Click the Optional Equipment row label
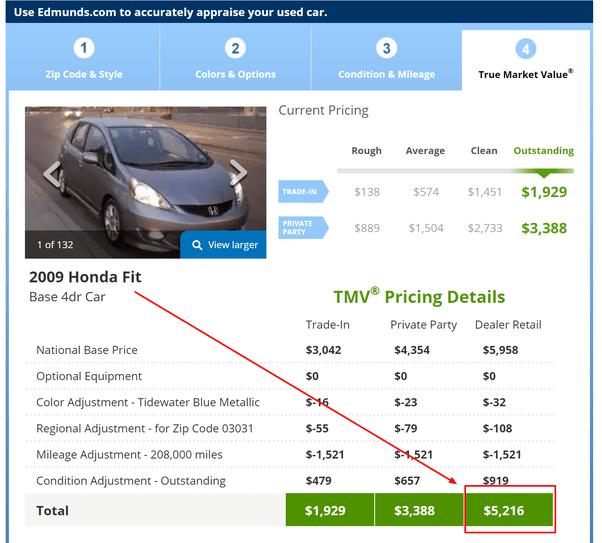602x543 pixels. [89, 376]
